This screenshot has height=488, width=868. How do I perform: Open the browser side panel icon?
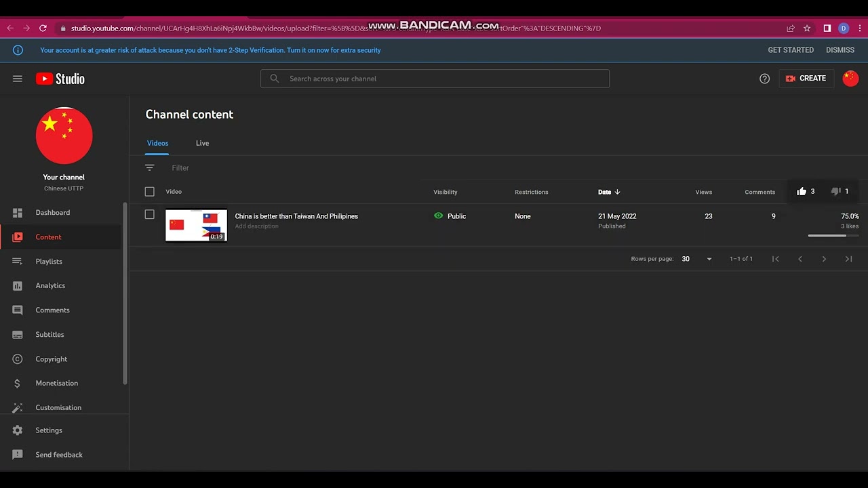tap(827, 28)
